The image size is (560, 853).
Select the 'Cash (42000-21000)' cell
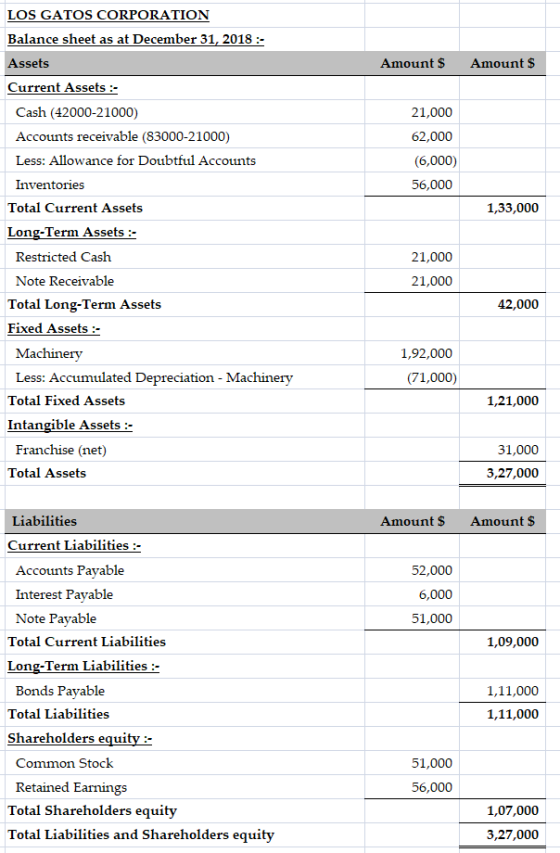[77, 112]
